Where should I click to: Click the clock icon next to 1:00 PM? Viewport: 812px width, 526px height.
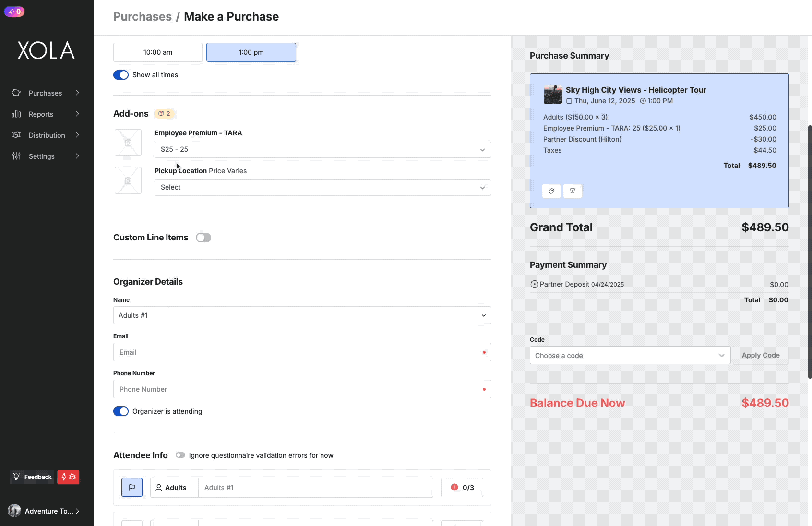[643, 101]
